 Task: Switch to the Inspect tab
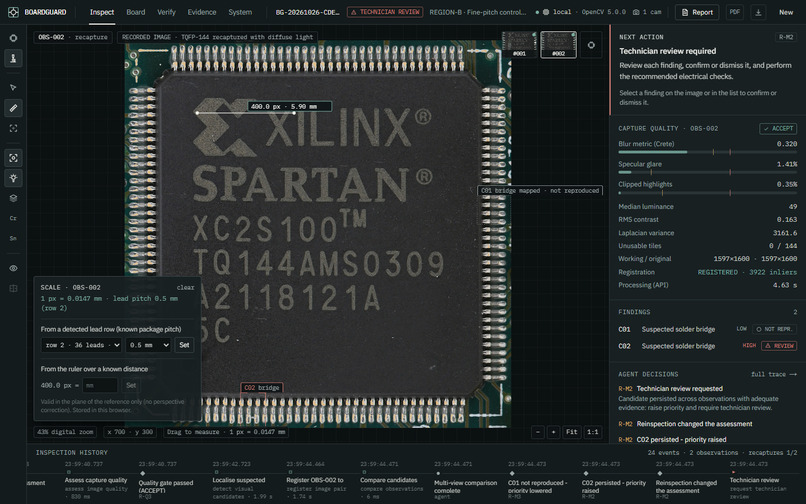[102, 12]
